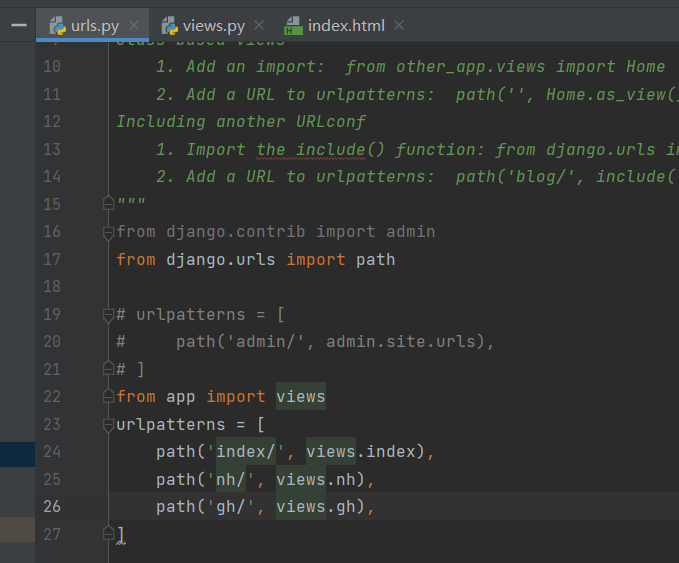Image resolution: width=679 pixels, height=563 pixels.
Task: Collapse imports fold marker on line 16
Action: click(108, 233)
